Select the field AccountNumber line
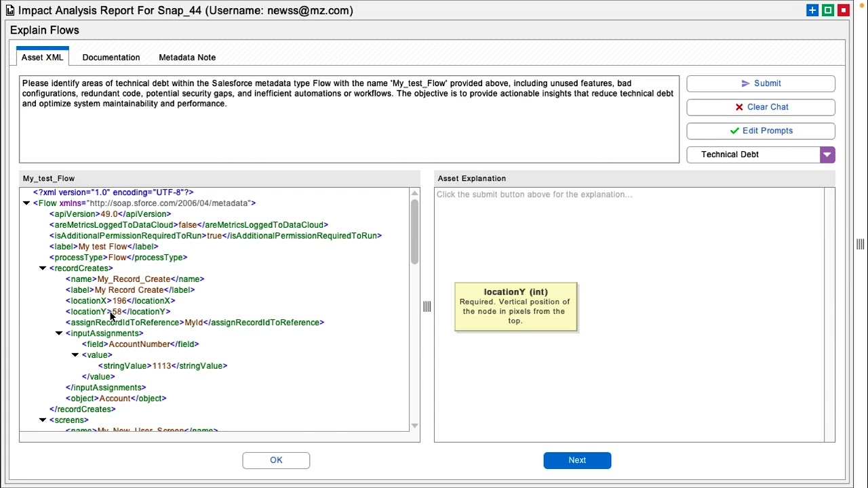Screen dimensions: 868x488 click(x=140, y=344)
